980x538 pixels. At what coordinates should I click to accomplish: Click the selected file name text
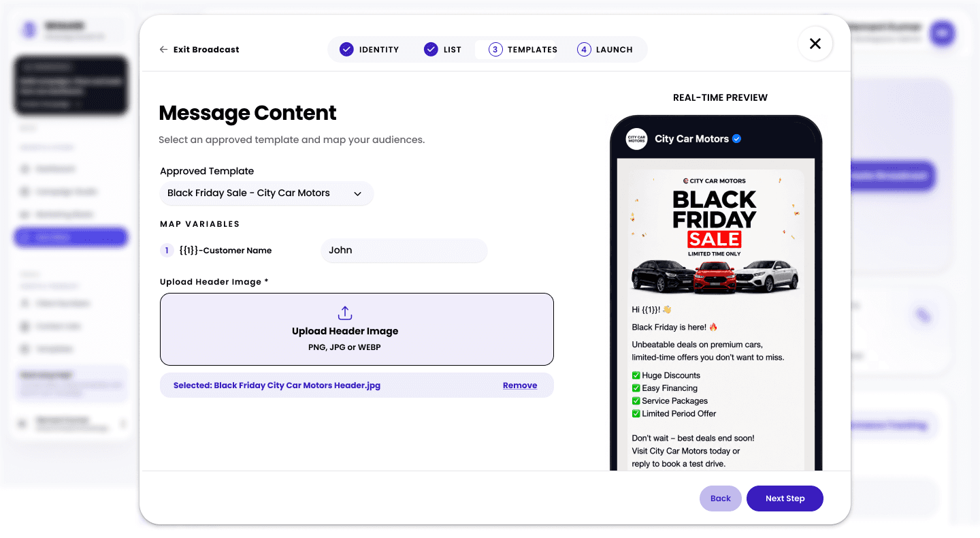click(277, 385)
